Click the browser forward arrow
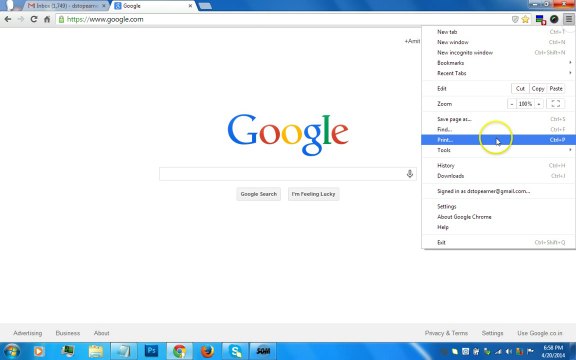This screenshot has height=360, width=576. 21,19
